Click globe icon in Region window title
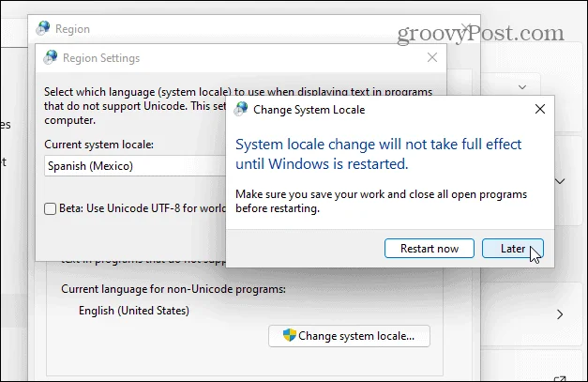This screenshot has width=588, height=382. 43,28
